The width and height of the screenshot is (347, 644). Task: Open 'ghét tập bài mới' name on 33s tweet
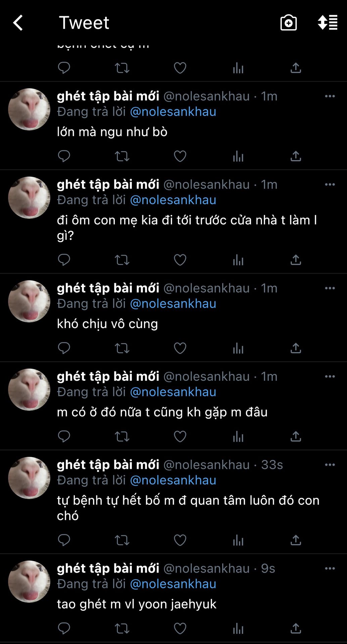(108, 465)
